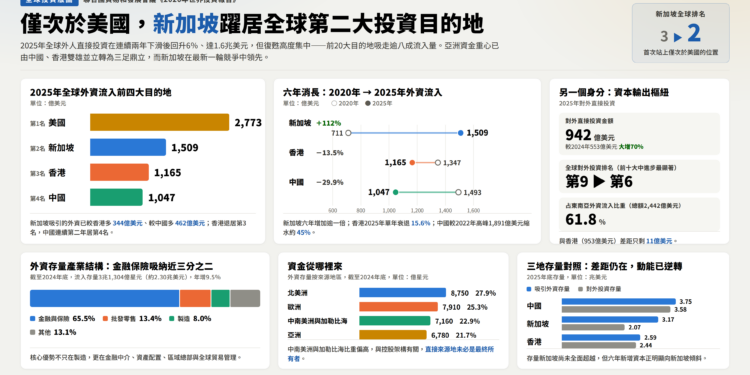Click the 45% highlighted figure in the six-year footnote
The height and width of the screenshot is (375, 750).
tap(303, 232)
